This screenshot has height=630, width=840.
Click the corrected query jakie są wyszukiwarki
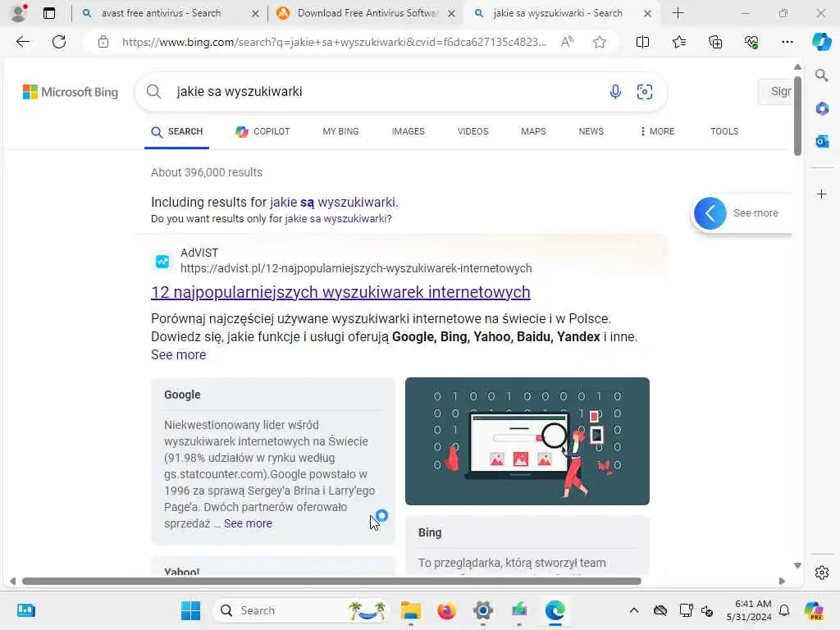(333, 202)
